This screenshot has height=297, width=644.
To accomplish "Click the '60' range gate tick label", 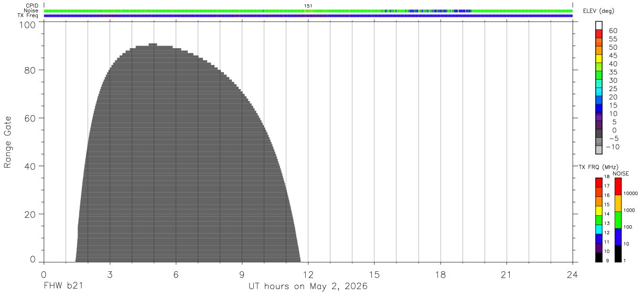I will [31, 118].
